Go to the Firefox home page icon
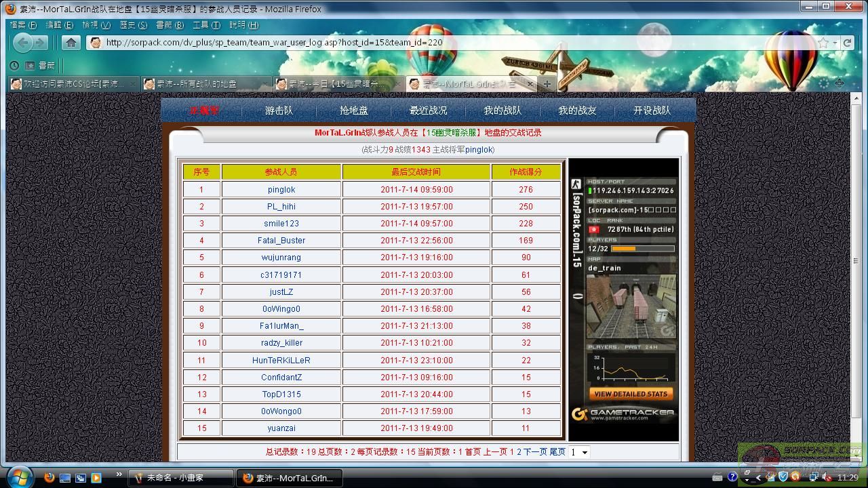This screenshot has width=868, height=488. click(71, 43)
